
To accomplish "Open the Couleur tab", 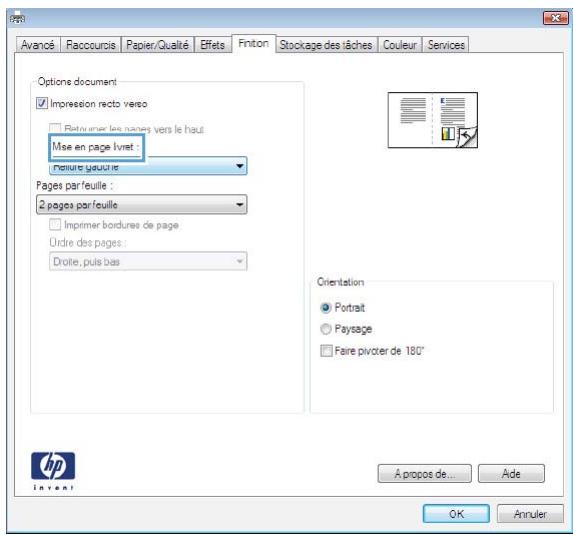I will [400, 45].
